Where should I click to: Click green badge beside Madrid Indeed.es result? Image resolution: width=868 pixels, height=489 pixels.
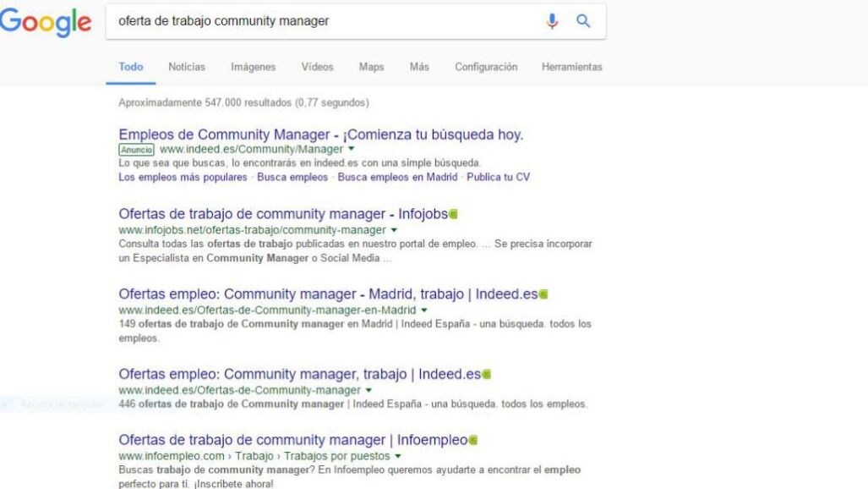point(544,294)
